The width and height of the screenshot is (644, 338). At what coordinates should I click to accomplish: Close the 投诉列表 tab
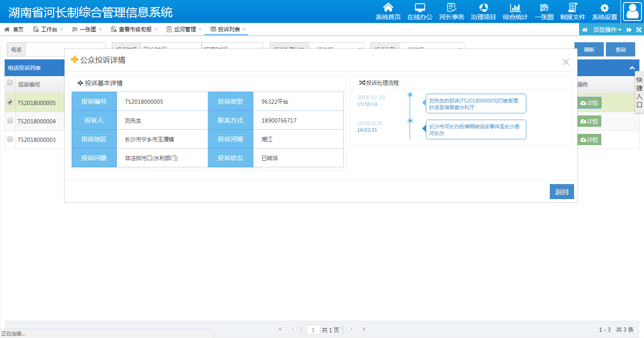coord(244,29)
